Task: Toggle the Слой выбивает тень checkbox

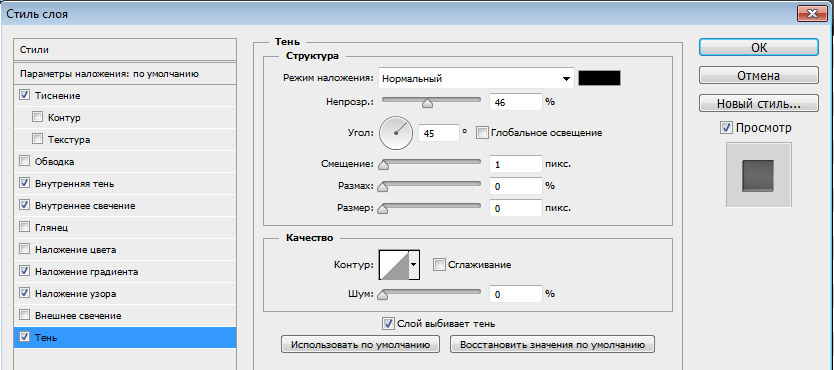Action: 388,323
